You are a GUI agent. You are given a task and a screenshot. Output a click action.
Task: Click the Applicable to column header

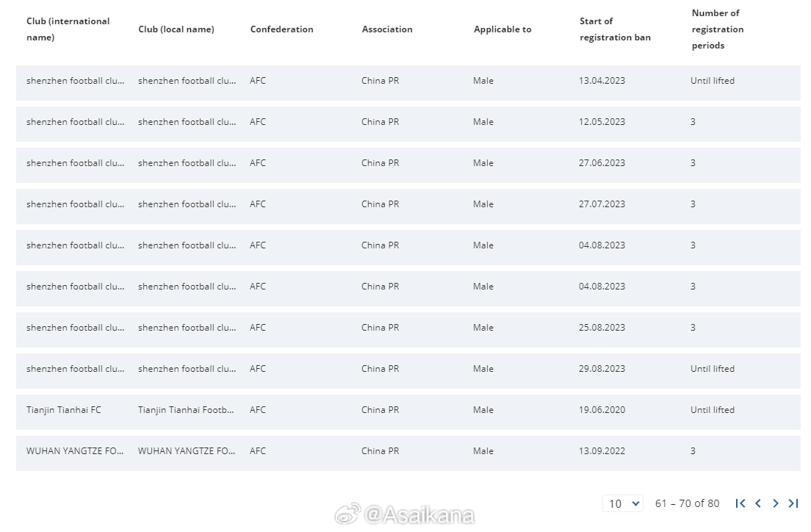[x=502, y=29]
